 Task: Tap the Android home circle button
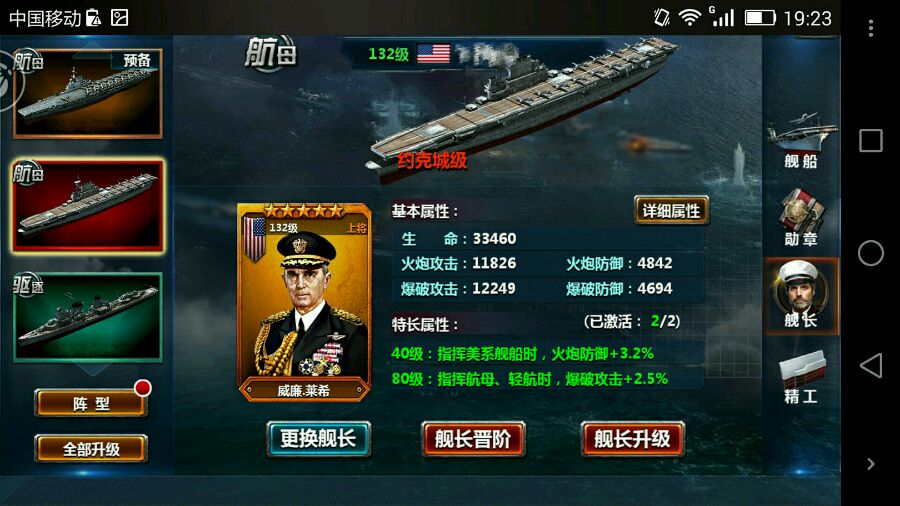pos(871,253)
